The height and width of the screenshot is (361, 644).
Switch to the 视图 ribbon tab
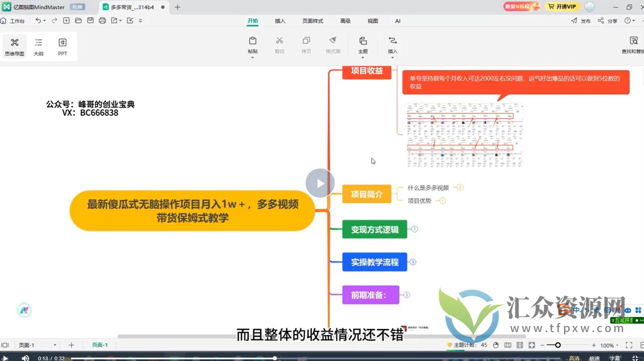(373, 21)
